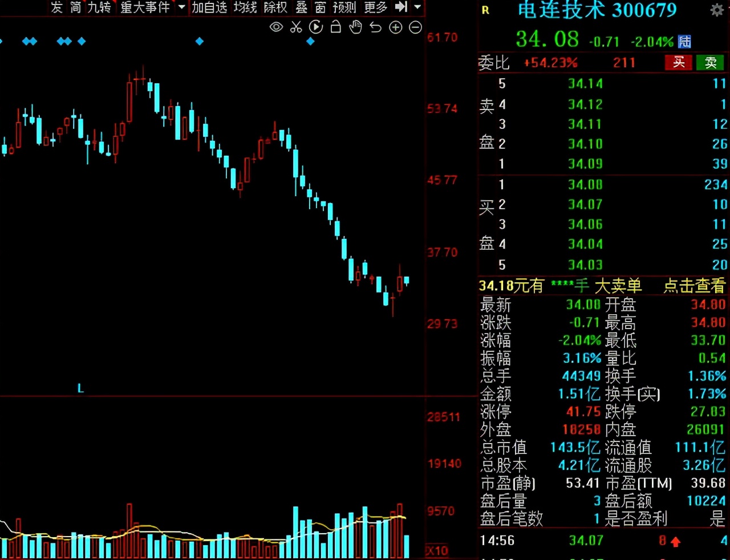The image size is (730, 560).
Task: Open the dropdown arrow next to 重大事件
Action: click(x=181, y=7)
